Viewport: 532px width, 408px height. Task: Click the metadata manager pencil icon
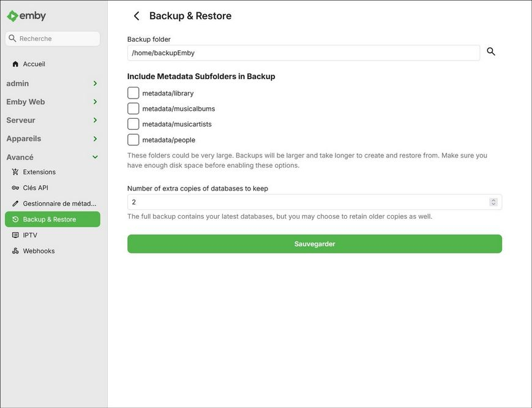tap(15, 203)
